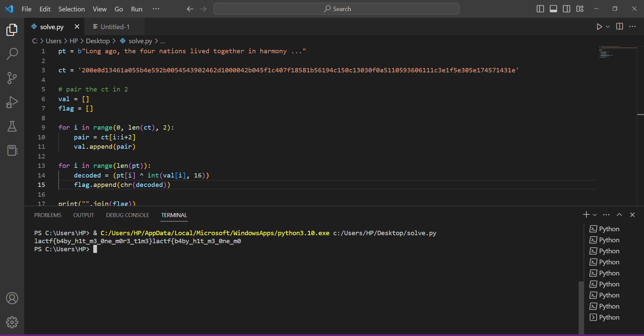Switch to the PROBLEMS panel tab
The width and height of the screenshot is (644, 336).
[48, 215]
